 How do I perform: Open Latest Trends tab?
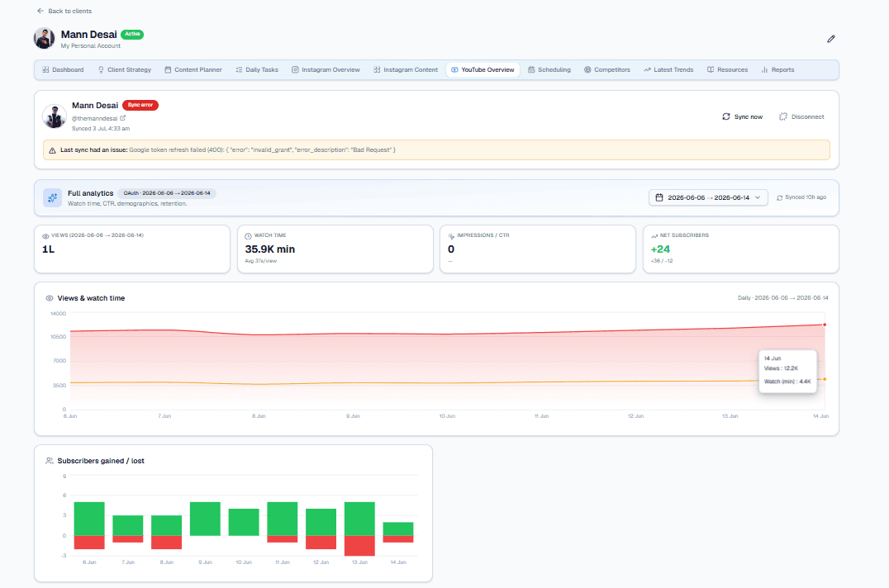[x=668, y=69]
